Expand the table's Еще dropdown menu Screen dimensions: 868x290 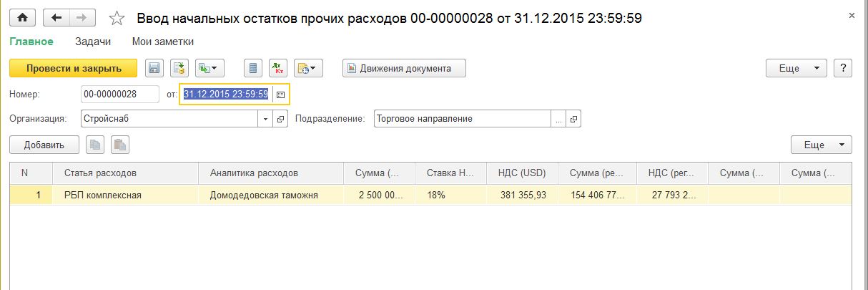(821, 145)
